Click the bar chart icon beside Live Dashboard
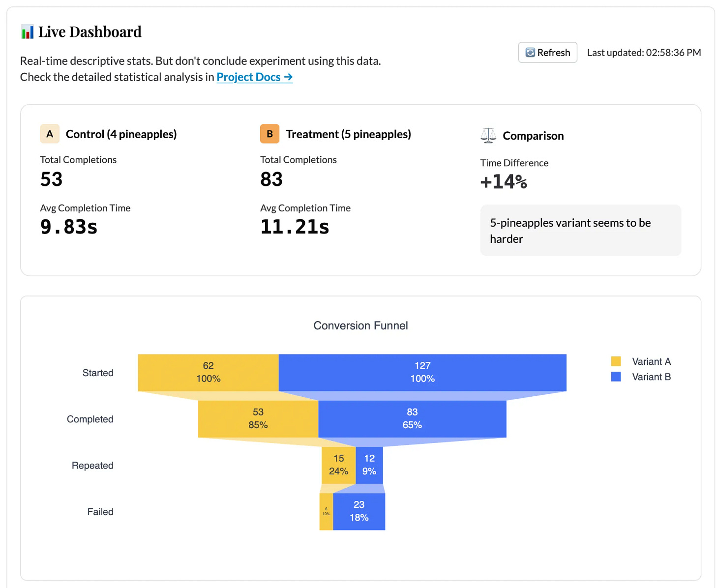This screenshot has height=588, width=716. tap(27, 31)
